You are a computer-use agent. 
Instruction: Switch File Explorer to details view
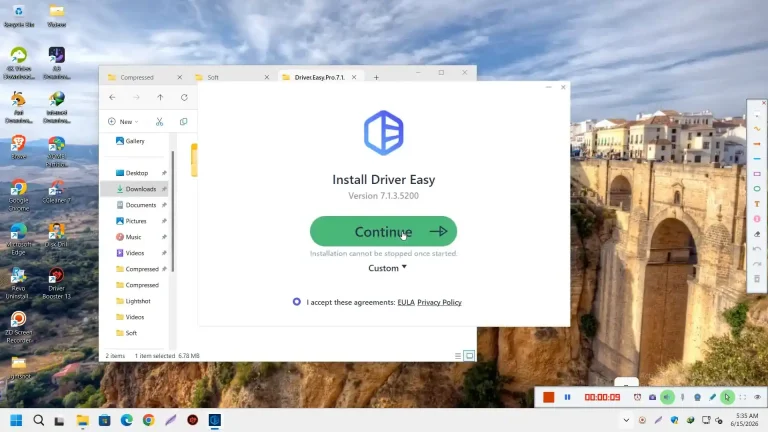point(458,356)
